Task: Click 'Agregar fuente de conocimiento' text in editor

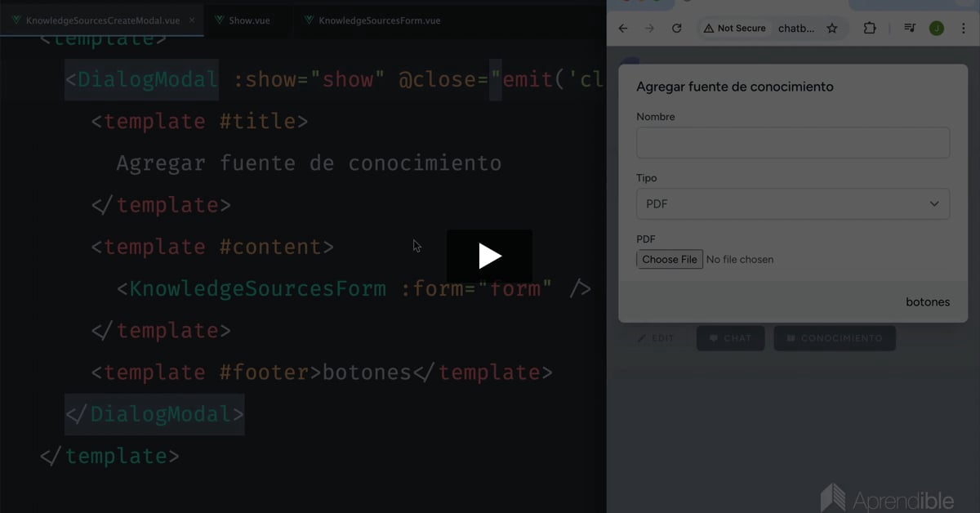Action: (309, 163)
